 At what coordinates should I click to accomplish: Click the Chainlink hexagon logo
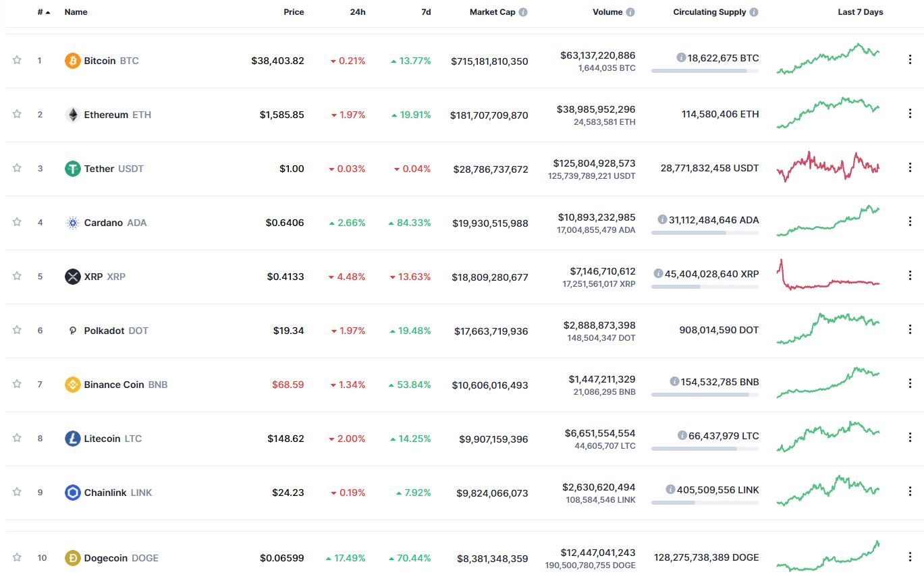click(x=72, y=493)
